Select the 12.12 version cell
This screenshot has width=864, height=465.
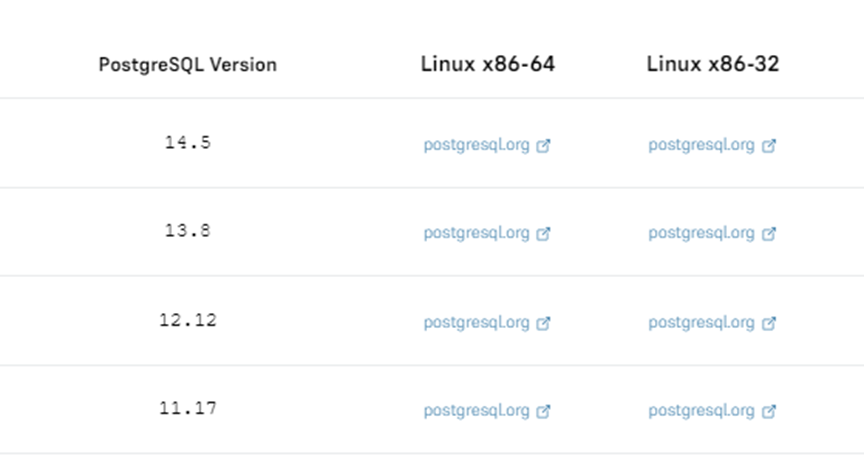pyautogui.click(x=188, y=321)
